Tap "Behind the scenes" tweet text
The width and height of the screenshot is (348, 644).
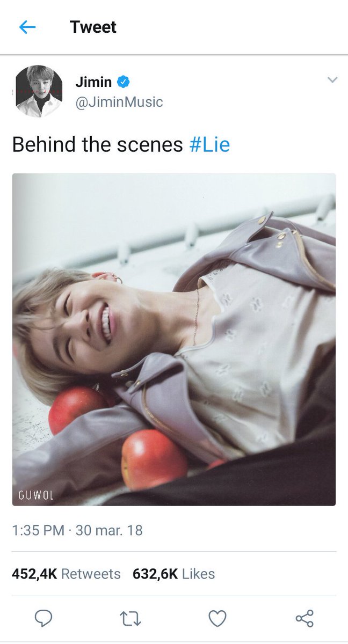[98, 145]
